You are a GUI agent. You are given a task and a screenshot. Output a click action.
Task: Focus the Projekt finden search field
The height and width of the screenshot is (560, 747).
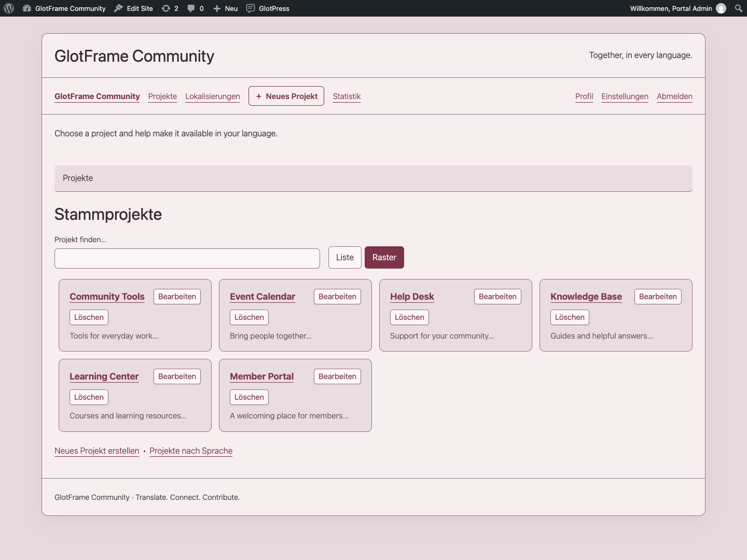pyautogui.click(x=187, y=258)
